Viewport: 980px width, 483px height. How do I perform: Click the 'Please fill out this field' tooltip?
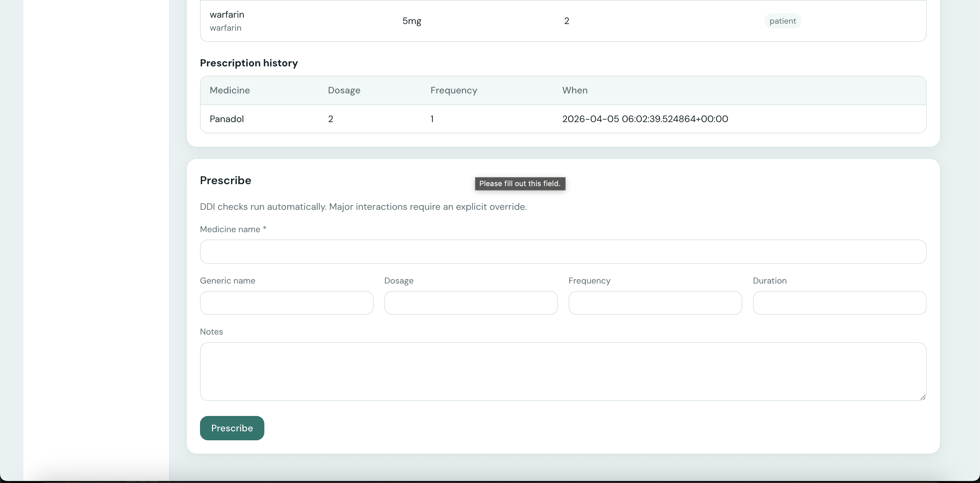point(520,183)
